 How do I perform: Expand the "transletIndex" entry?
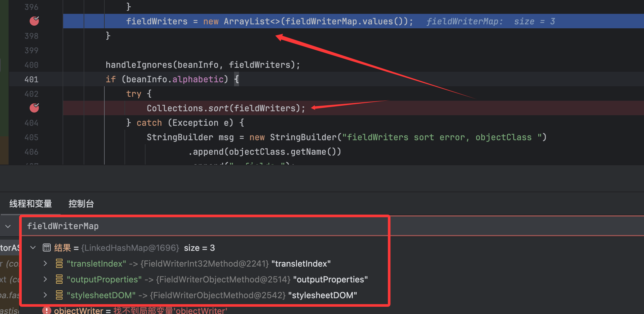pyautogui.click(x=45, y=263)
